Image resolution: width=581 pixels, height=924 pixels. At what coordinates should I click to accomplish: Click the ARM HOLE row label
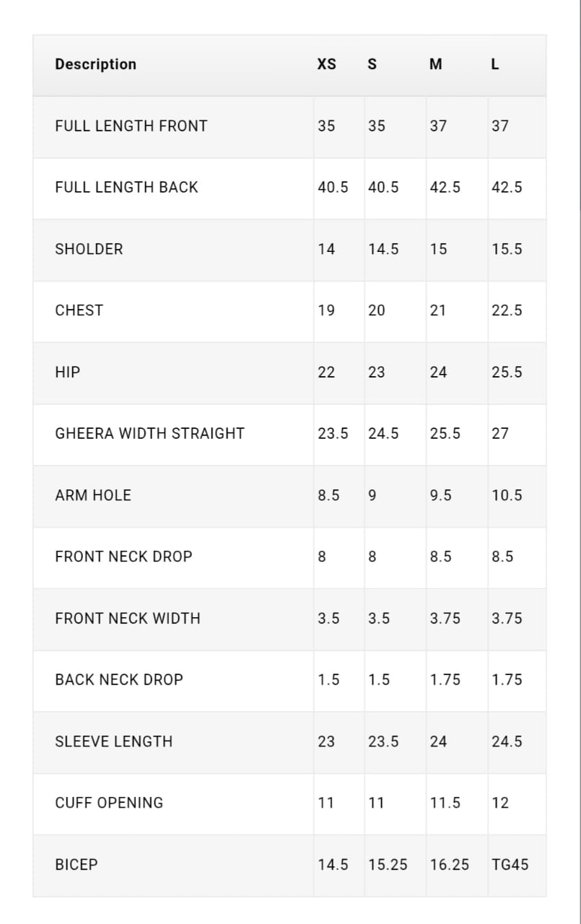tap(93, 495)
